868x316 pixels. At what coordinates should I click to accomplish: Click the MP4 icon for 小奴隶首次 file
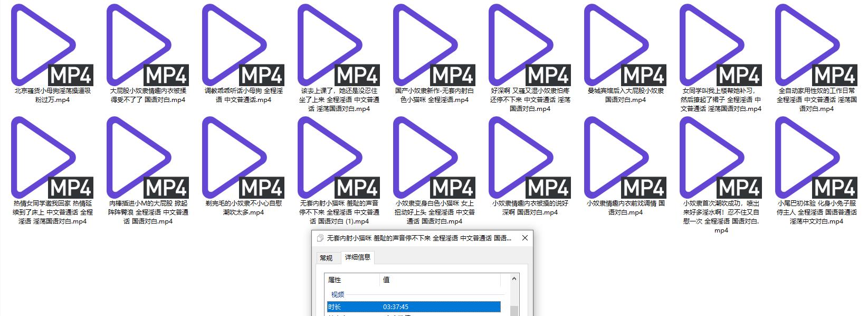point(721,157)
